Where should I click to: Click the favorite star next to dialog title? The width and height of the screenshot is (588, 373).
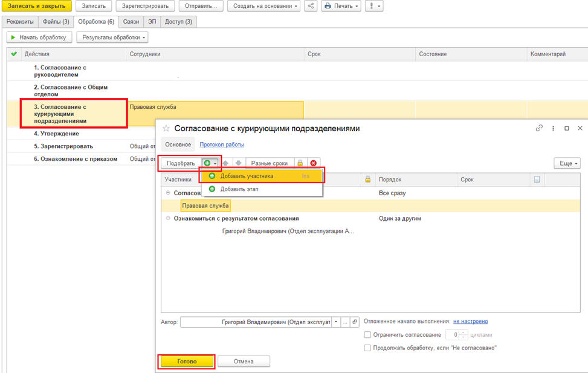click(166, 128)
